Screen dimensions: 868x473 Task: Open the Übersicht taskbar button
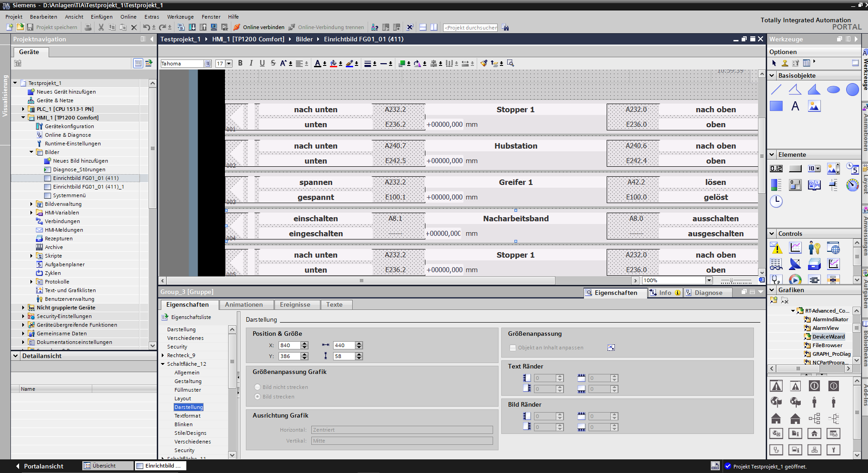click(x=108, y=466)
